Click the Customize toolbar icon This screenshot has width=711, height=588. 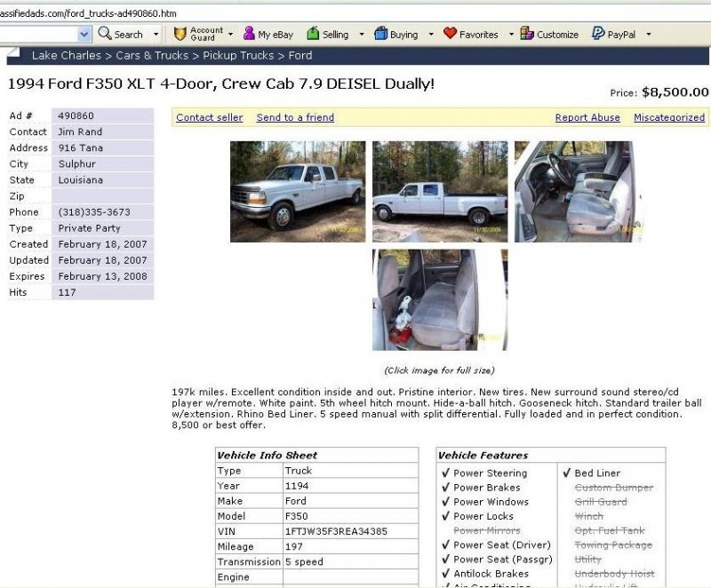[526, 34]
